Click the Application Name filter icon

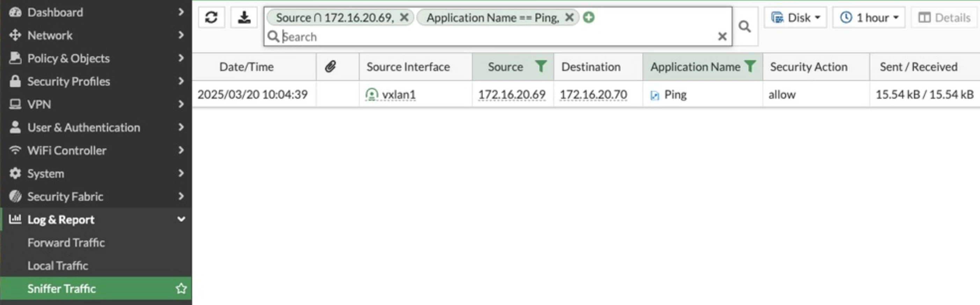pos(750,67)
